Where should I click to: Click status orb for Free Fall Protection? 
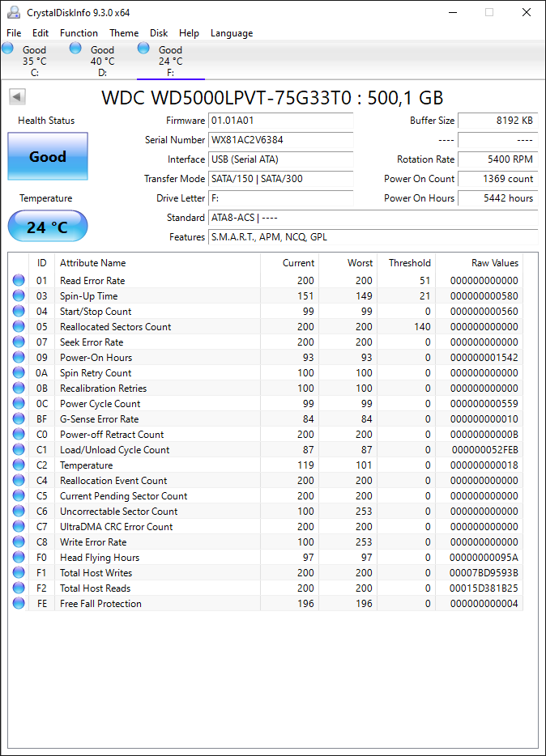[x=19, y=603]
